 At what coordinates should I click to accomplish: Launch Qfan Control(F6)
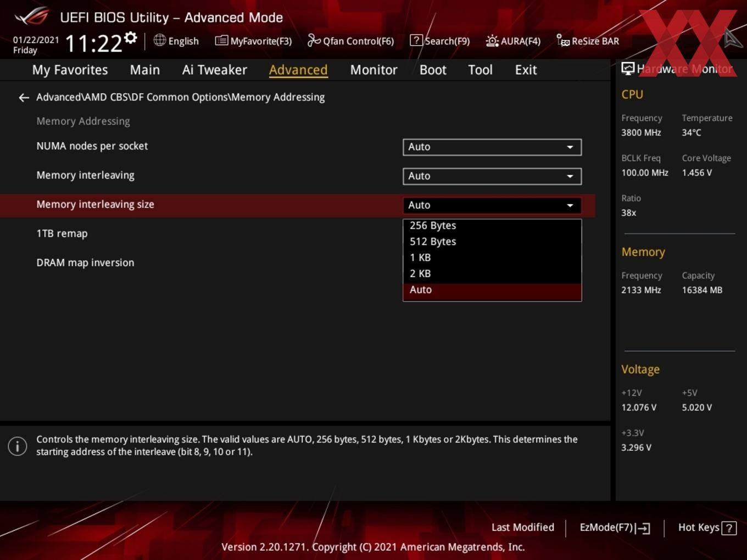point(358,41)
